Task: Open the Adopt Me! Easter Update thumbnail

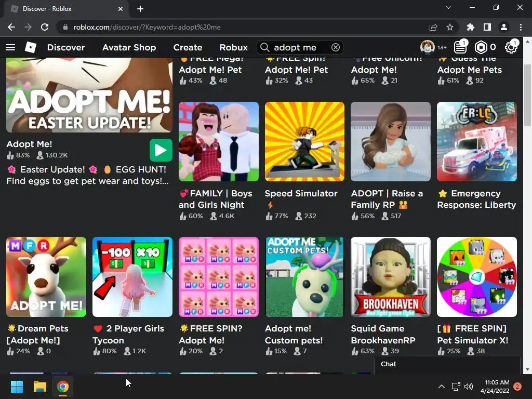Action: 89,95
